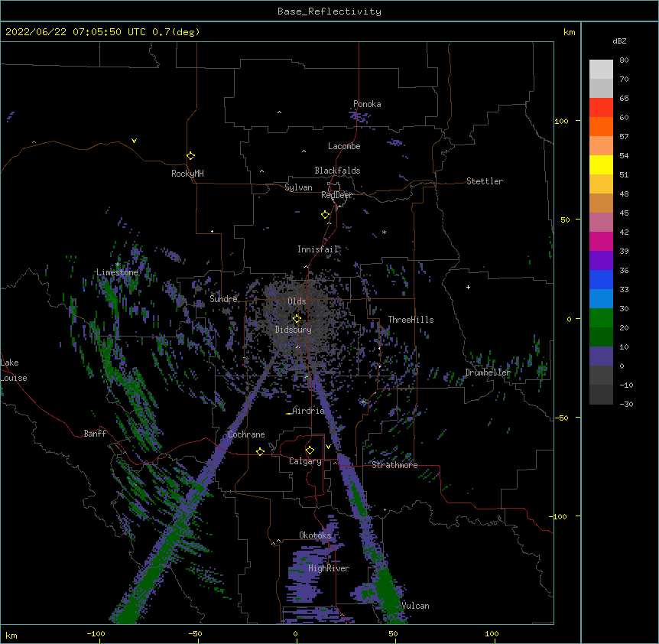Click the white asterisk marker east of Innisfail
This screenshot has width=659, height=644.
pyautogui.click(x=384, y=232)
